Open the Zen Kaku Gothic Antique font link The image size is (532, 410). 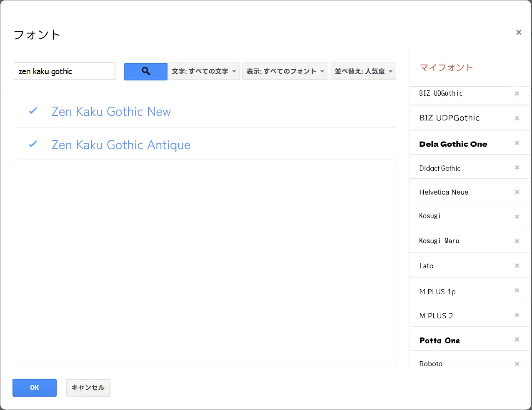121,145
